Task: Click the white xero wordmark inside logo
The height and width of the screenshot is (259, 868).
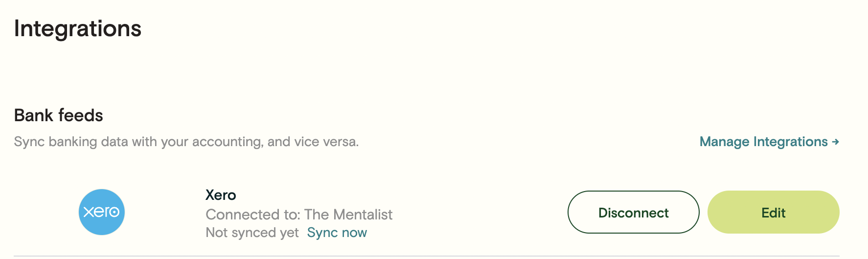Action: coord(102,212)
